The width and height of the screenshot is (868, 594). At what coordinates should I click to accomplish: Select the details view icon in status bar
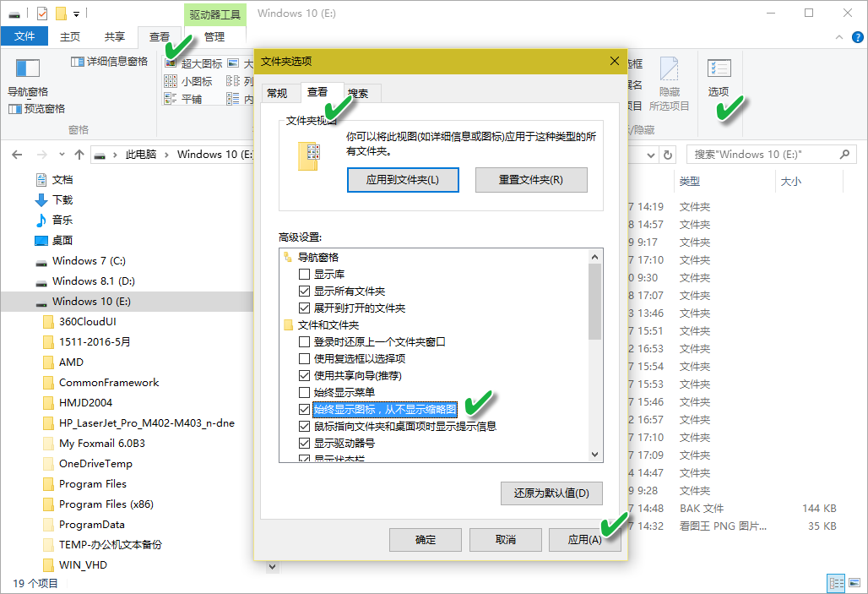click(836, 583)
